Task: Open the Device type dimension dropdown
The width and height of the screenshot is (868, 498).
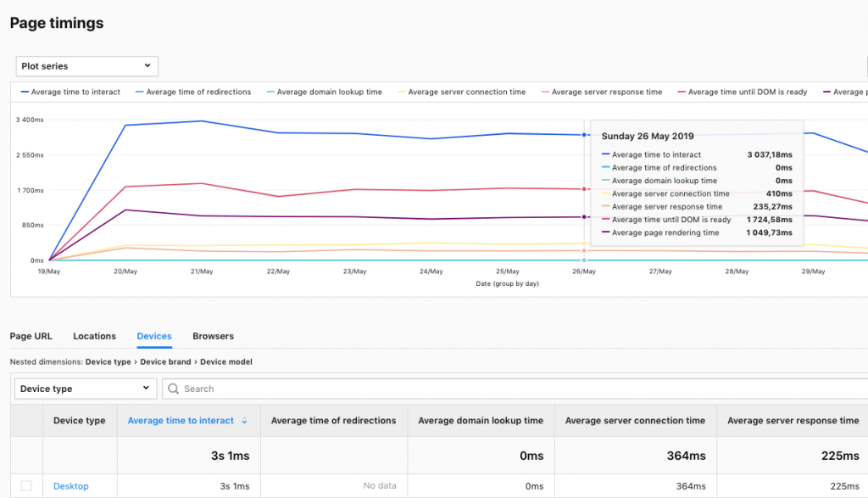Action: 84,388
